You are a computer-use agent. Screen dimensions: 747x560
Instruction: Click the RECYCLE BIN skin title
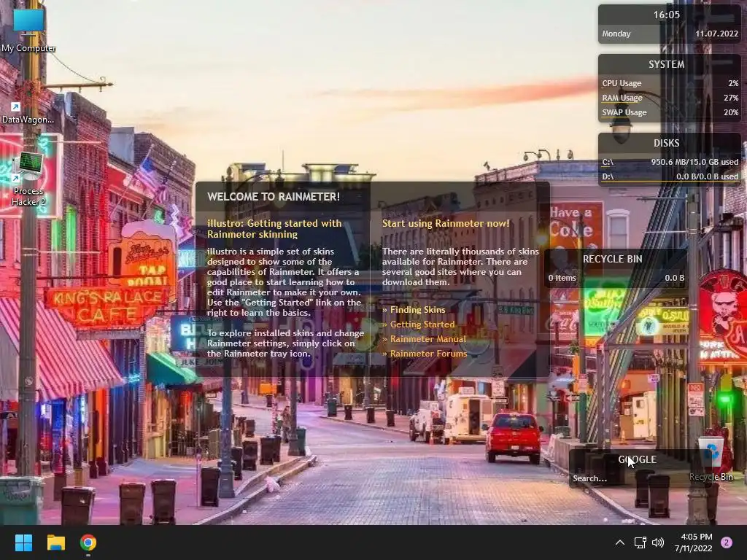[x=612, y=259]
